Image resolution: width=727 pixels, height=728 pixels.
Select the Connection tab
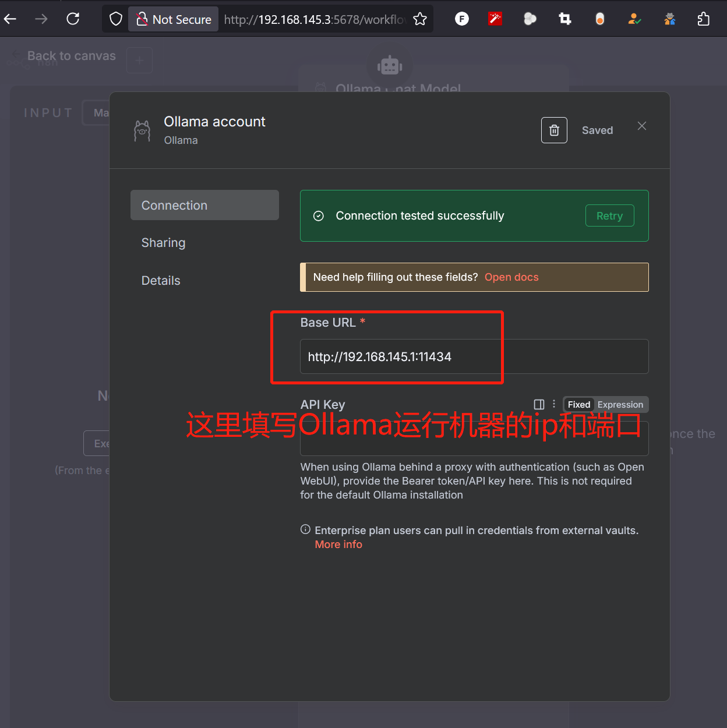pyautogui.click(x=204, y=205)
